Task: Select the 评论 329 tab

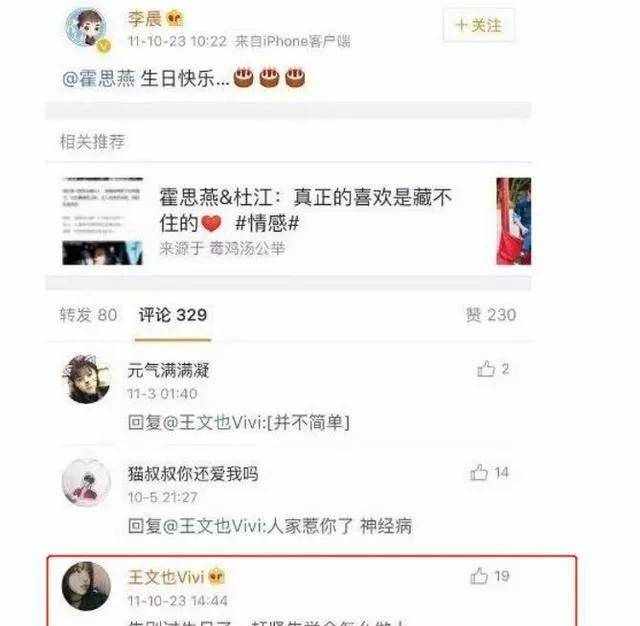Action: point(173,315)
